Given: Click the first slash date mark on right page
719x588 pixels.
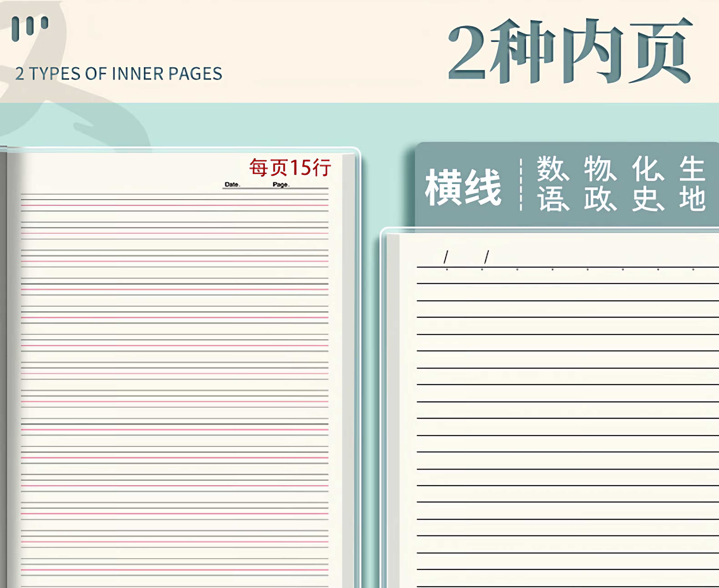Looking at the screenshot, I should point(446,257).
